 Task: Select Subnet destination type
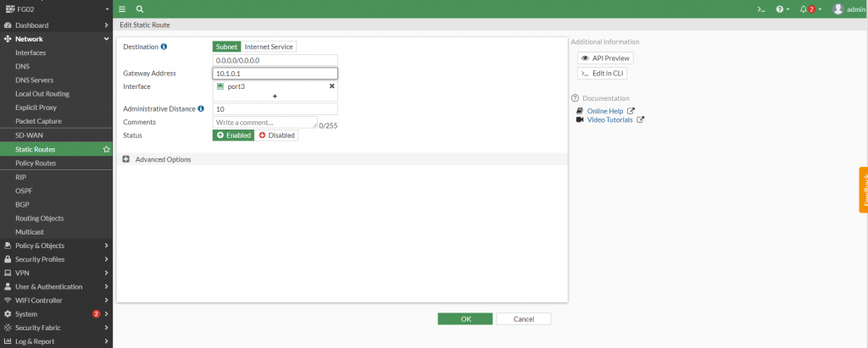(227, 47)
